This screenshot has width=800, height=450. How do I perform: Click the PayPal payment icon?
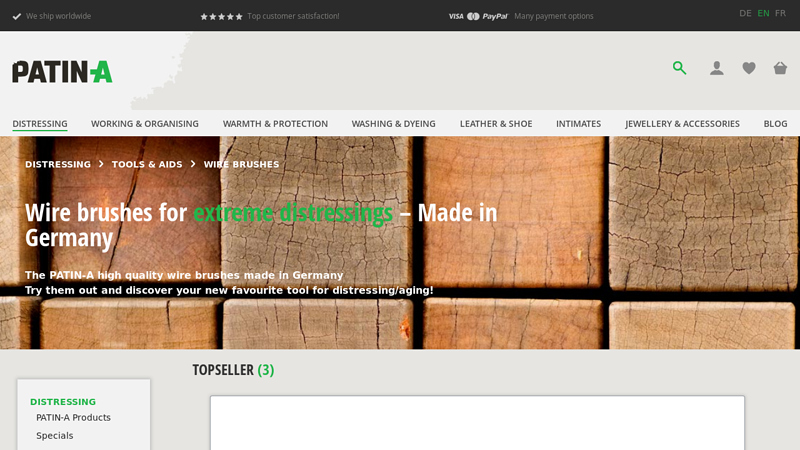(495, 16)
